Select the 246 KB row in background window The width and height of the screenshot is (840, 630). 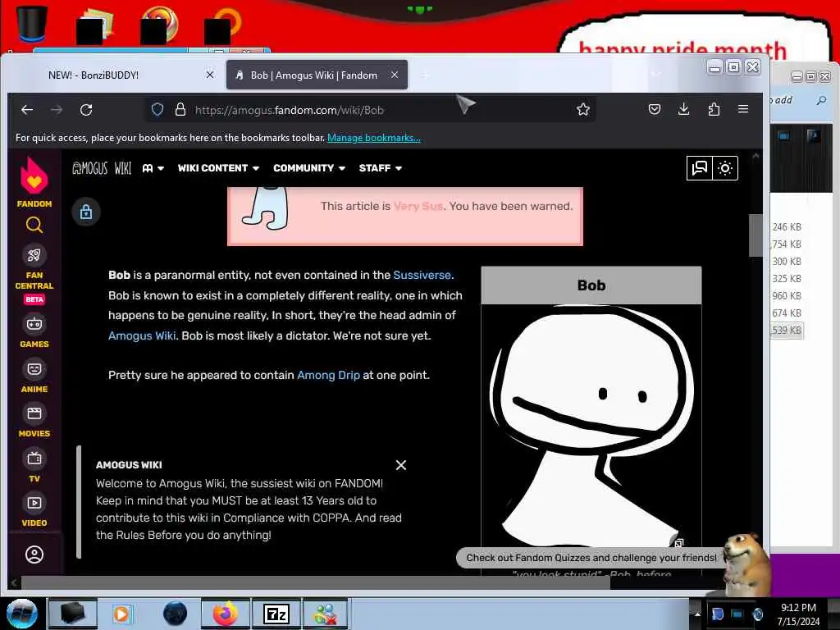(x=787, y=227)
